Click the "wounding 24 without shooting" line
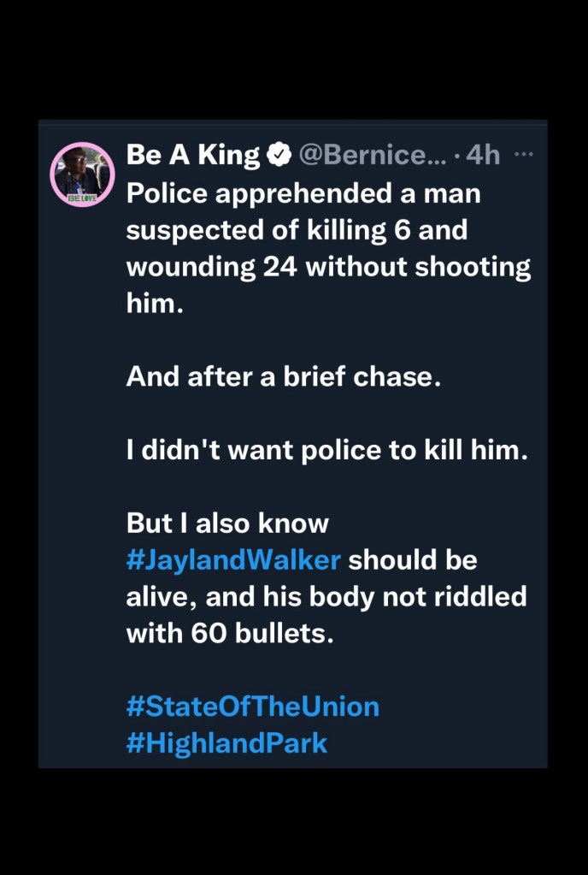 coord(328,267)
